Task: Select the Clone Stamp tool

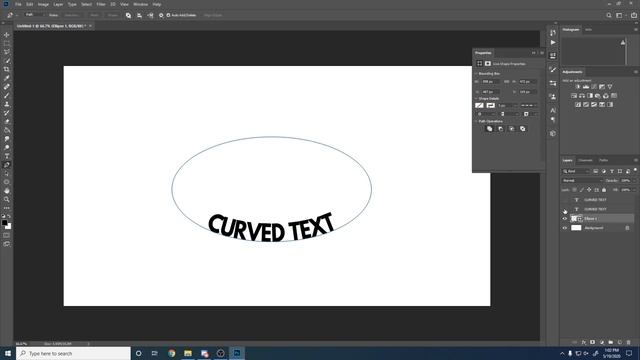Action: pos(7,104)
